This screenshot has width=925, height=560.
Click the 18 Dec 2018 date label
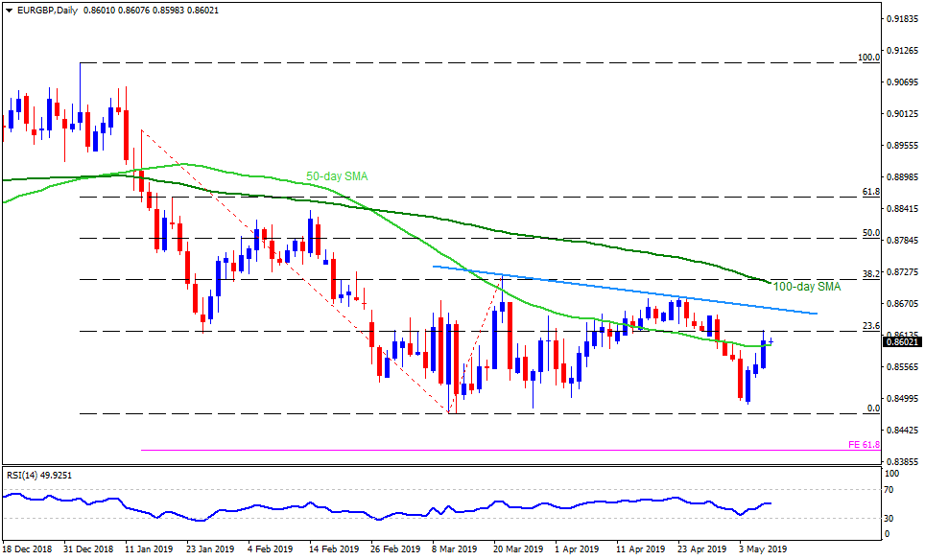[27, 550]
